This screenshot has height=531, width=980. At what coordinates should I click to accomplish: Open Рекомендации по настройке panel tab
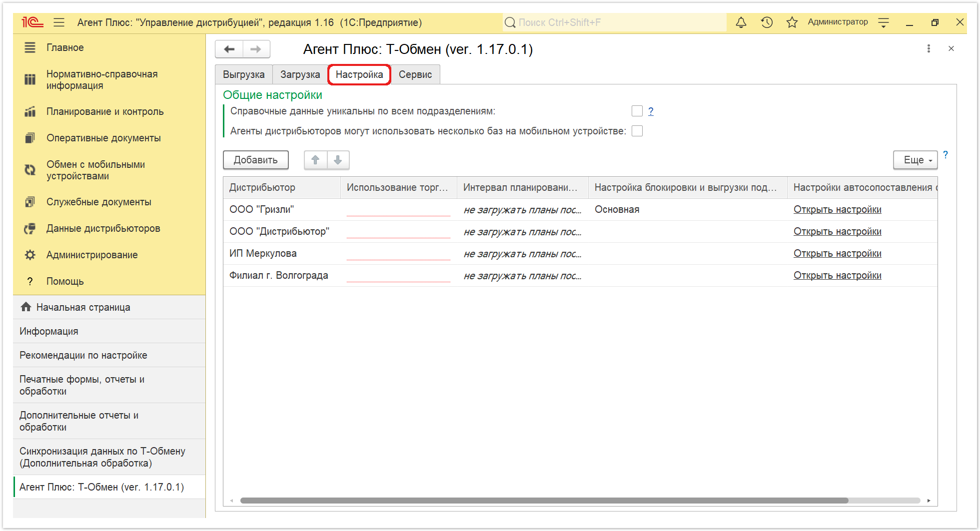(109, 355)
